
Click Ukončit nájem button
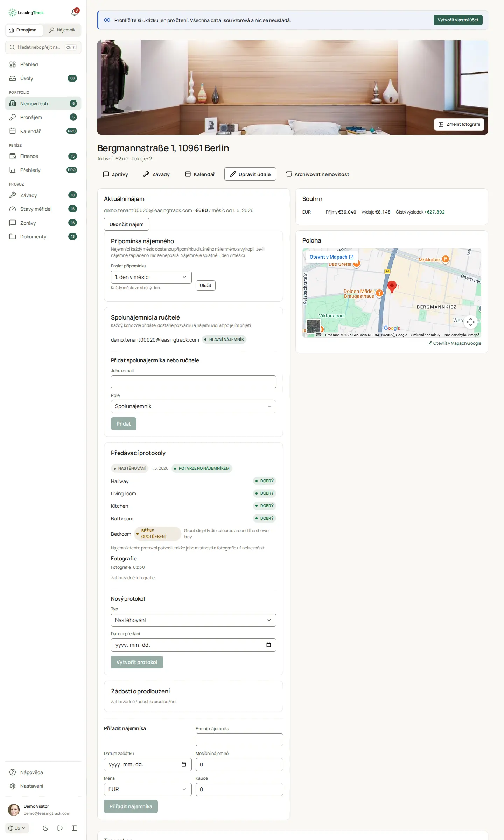[x=126, y=224]
